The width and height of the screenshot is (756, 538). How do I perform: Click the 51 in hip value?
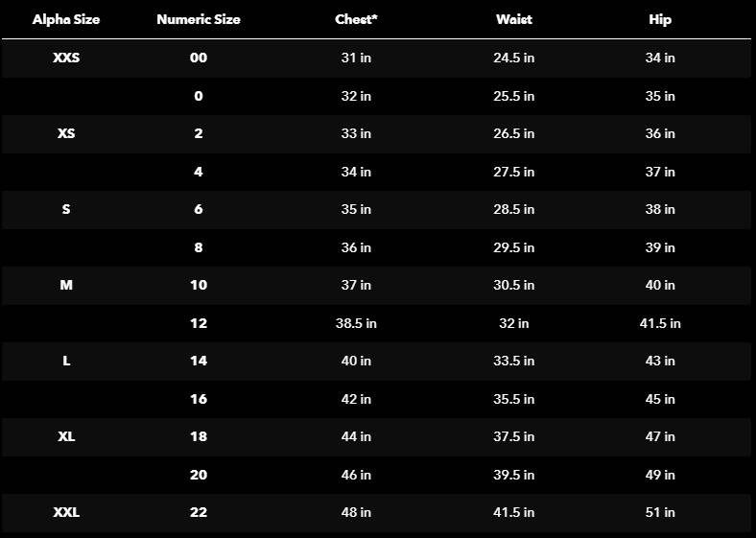coord(660,512)
